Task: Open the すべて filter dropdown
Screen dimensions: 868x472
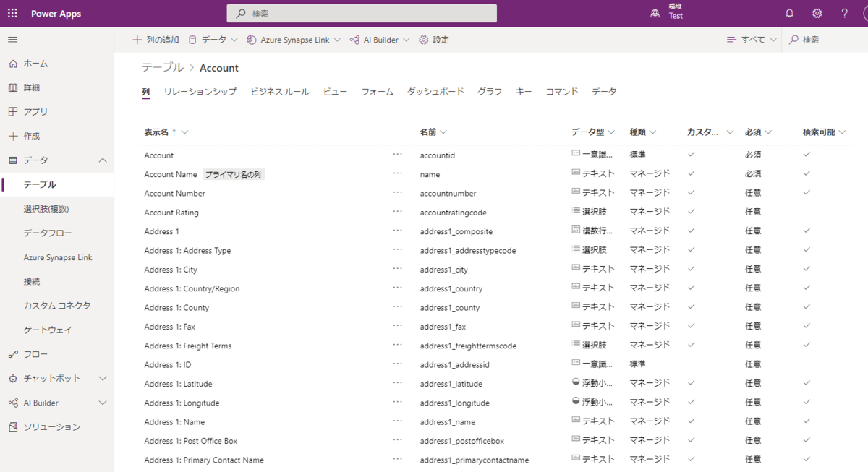Action: click(x=752, y=40)
